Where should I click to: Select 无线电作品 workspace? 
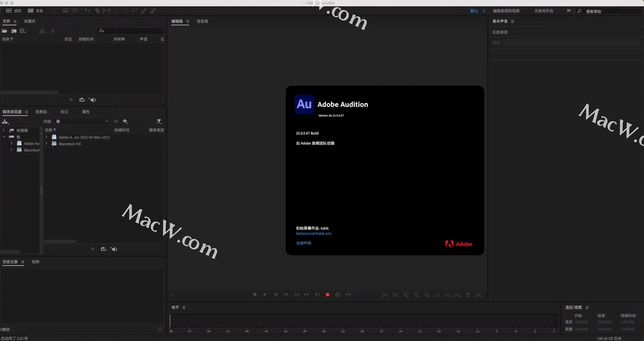543,11
